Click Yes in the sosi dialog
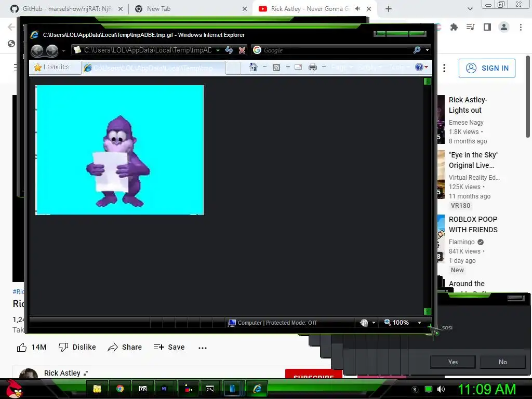 [453, 362]
